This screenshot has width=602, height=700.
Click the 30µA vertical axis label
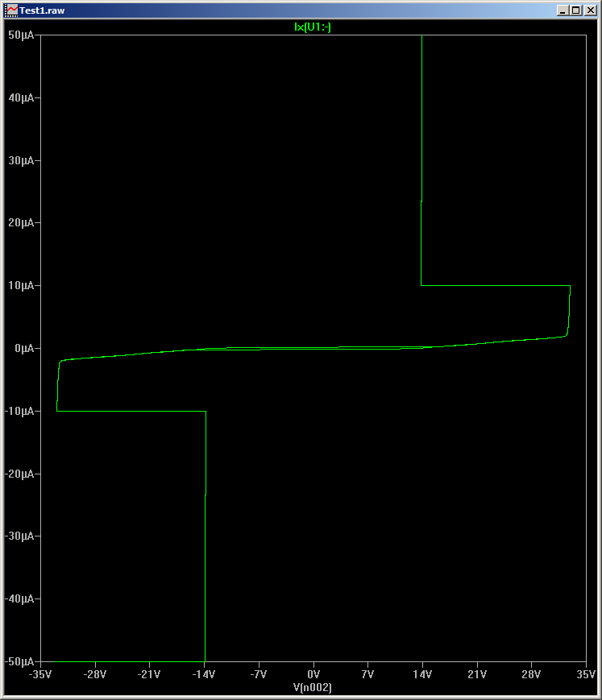[21, 160]
